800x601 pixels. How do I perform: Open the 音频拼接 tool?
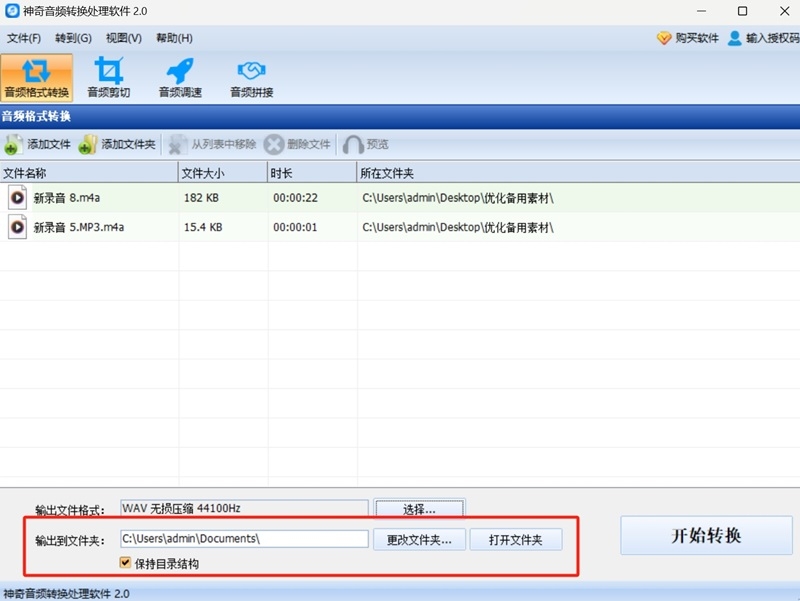(252, 78)
